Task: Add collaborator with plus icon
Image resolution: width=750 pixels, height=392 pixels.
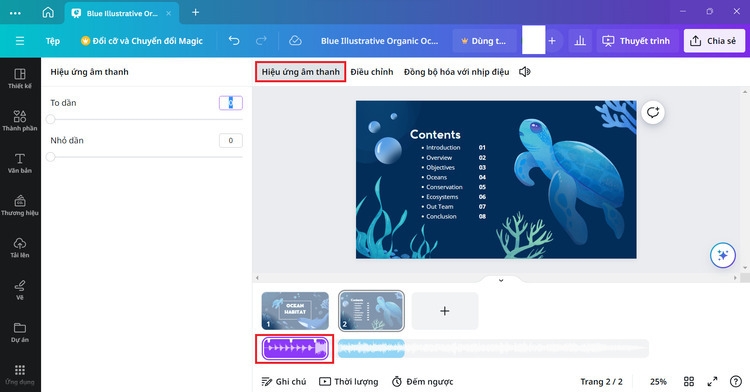Action: click(552, 41)
